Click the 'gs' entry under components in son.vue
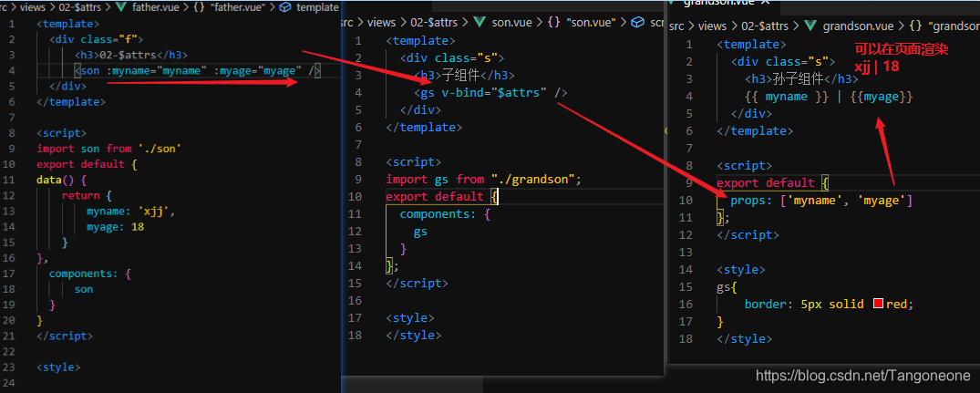The width and height of the screenshot is (980, 393). 420,232
